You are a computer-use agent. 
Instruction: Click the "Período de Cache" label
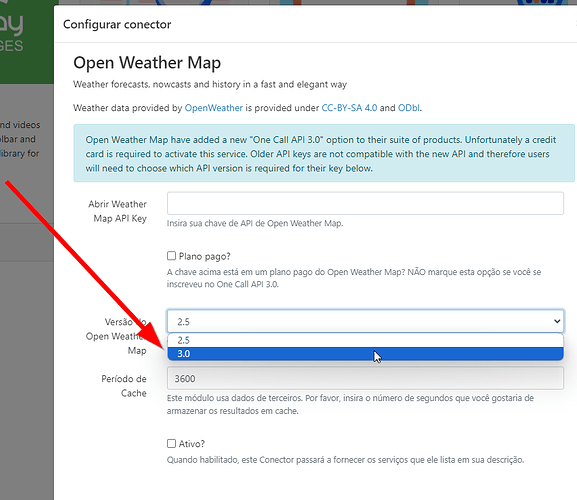click(x=124, y=386)
